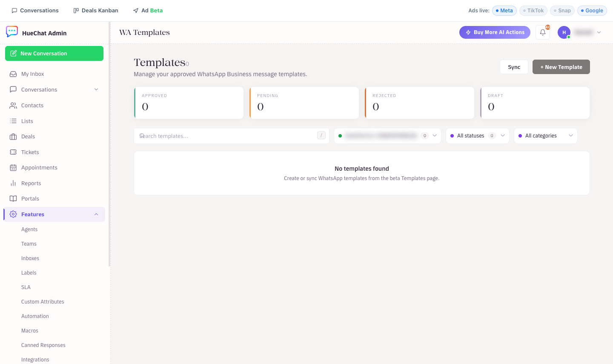Click the Sync button
Image resolution: width=613 pixels, height=364 pixels.
click(514, 67)
